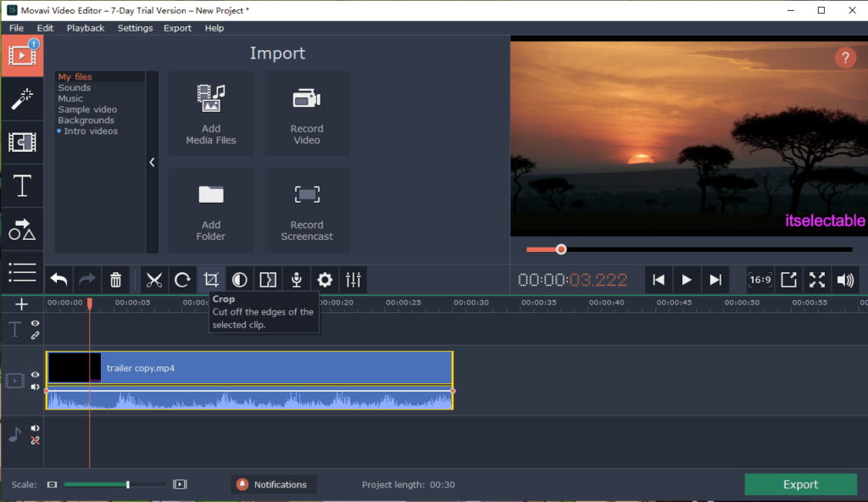Click the clip audio waveform
Screen dimensions: 868x502
click(x=249, y=400)
